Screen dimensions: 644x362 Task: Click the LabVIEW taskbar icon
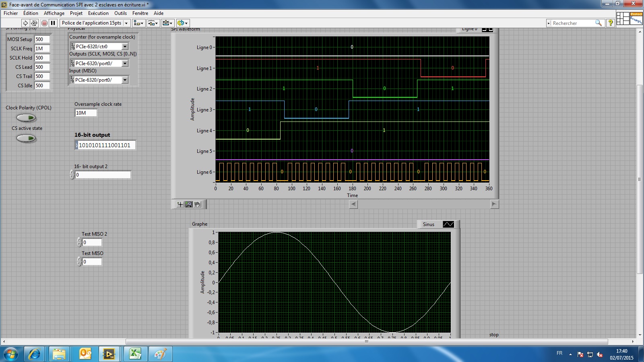pos(109,354)
